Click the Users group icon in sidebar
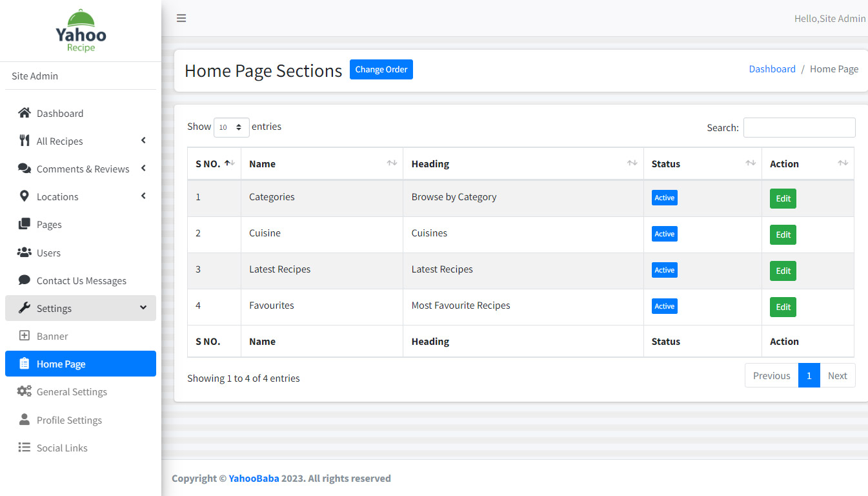Screen dimensions: 868x496 point(25,253)
